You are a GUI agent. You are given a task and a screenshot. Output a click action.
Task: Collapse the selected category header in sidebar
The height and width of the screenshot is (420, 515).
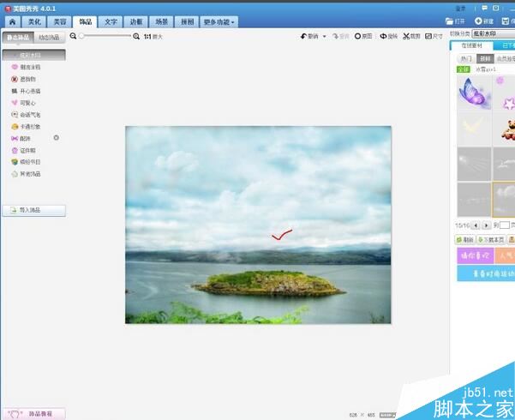coord(33,55)
